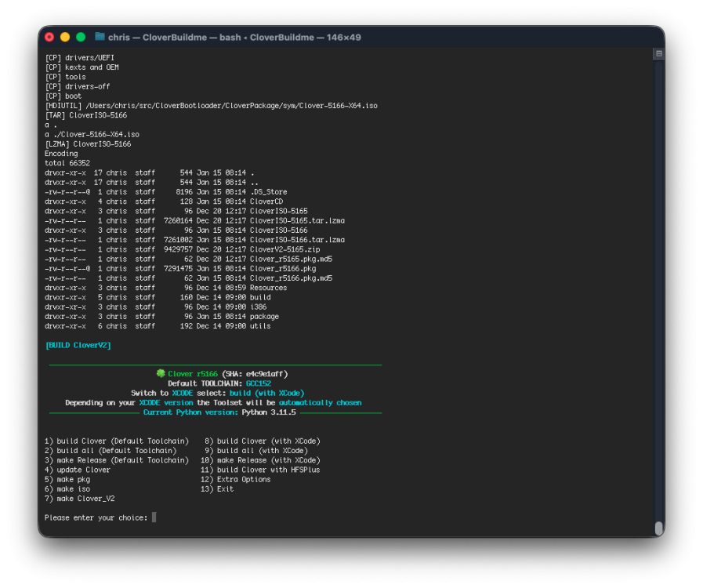Screen dimensions: 703x588
Task: Click option '1) build Clover (Default Toolchain)'
Action: pos(117,441)
